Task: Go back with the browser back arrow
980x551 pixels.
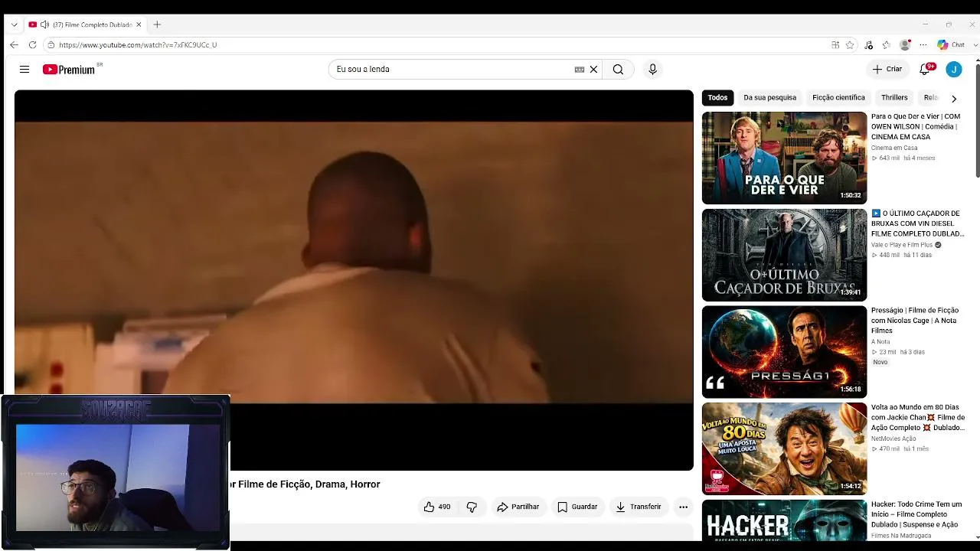Action: [x=14, y=45]
